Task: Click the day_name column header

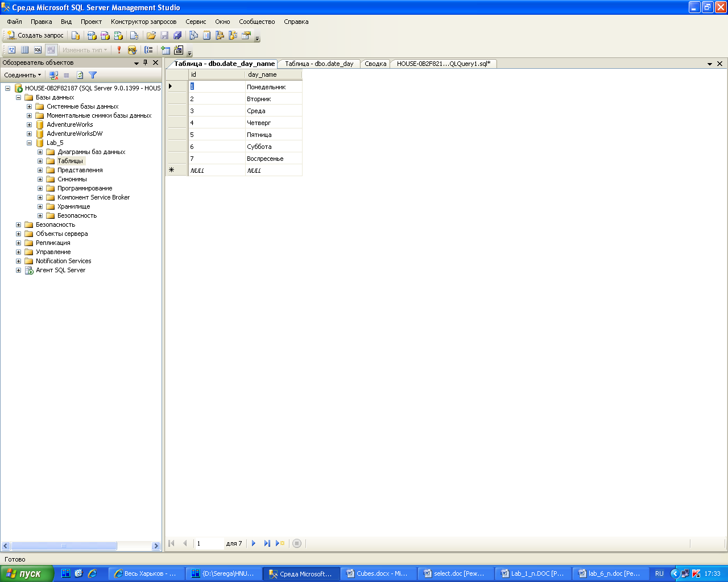Action: click(x=274, y=74)
